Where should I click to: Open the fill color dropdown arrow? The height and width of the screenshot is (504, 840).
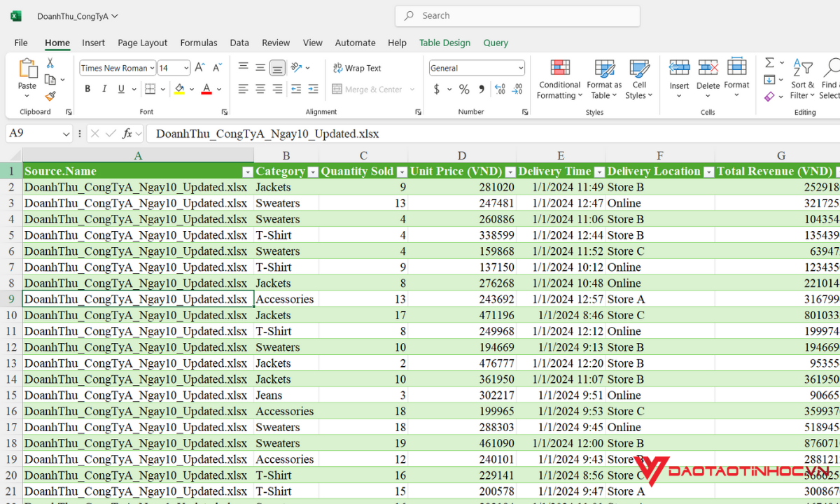tap(191, 89)
